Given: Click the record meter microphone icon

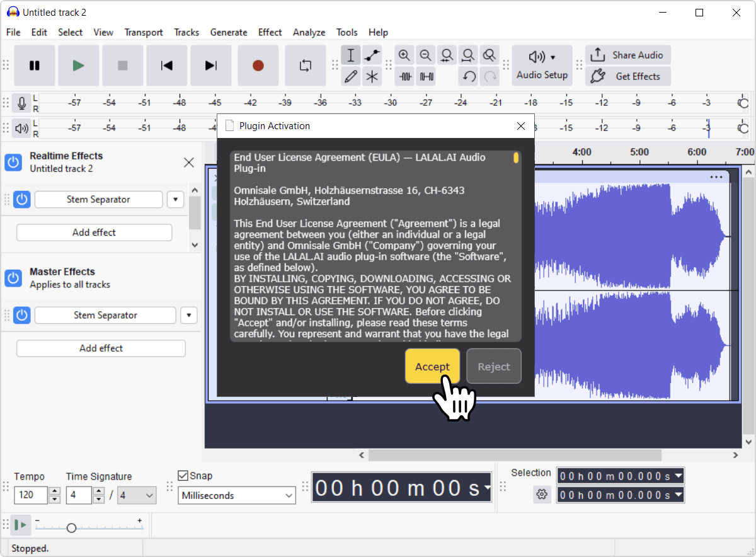Looking at the screenshot, I should pyautogui.click(x=22, y=104).
